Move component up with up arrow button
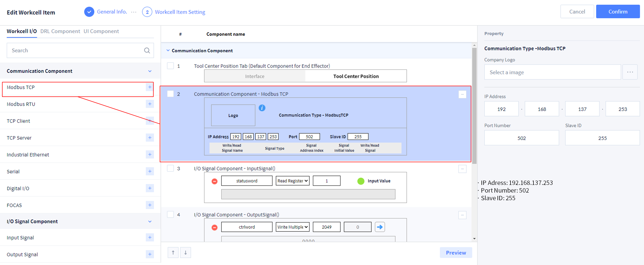The height and width of the screenshot is (265, 644). [x=173, y=253]
